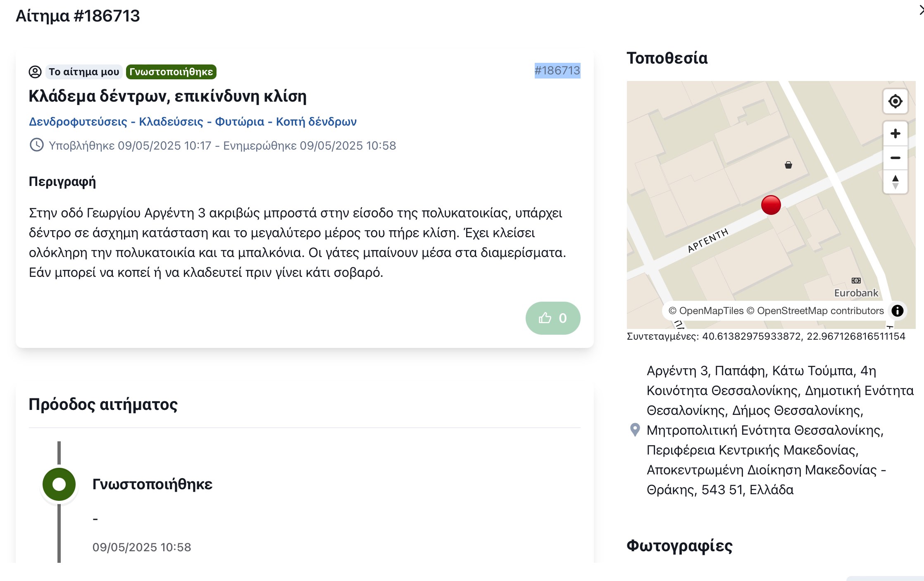Click the Eurobank icon on the map
The image size is (924, 581).
pyautogui.click(x=856, y=281)
